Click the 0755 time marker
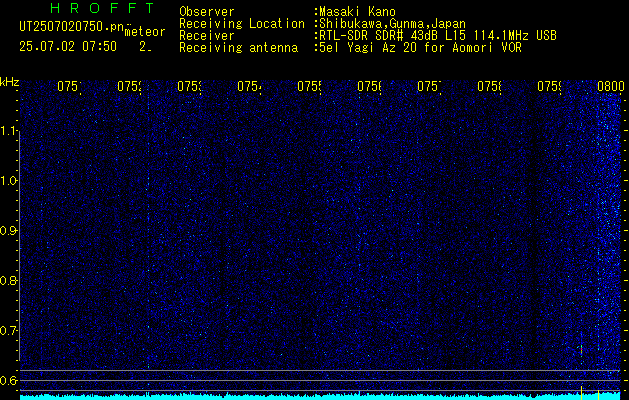 coord(309,86)
